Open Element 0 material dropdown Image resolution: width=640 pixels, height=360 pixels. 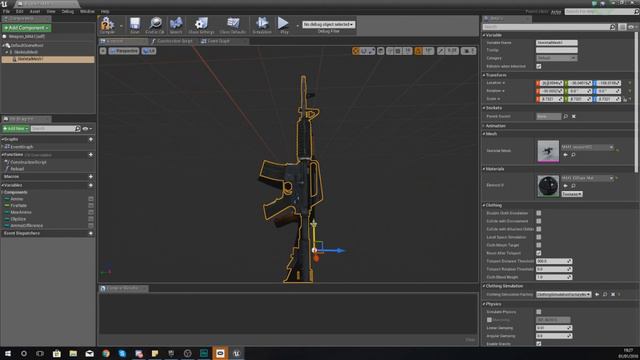587,178
